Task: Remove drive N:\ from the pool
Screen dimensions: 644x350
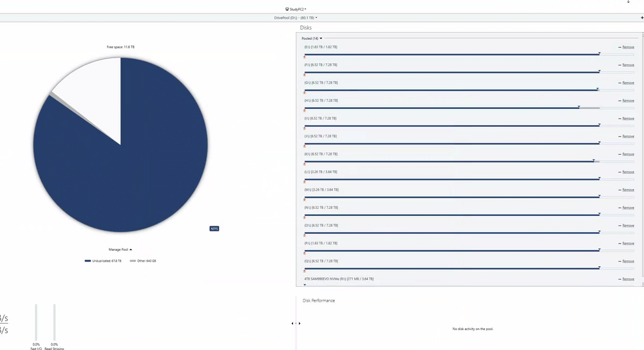Action: click(627, 208)
